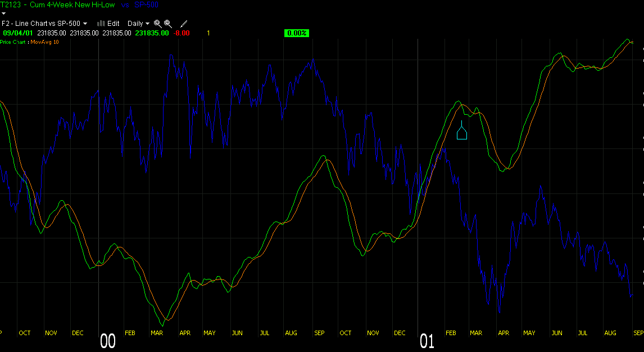The height and width of the screenshot is (352, 644).
Task: Open the F2 Line Chart vs SP-500 dropdown
Action: pos(44,24)
